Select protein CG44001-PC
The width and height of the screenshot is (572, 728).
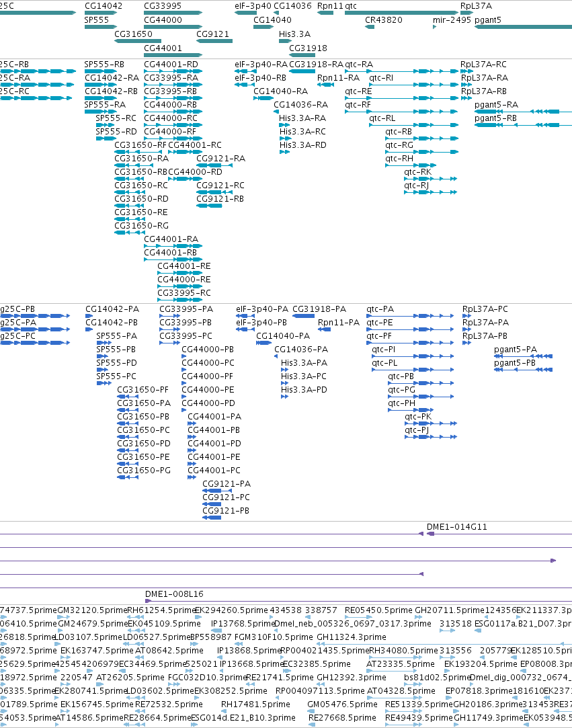click(x=214, y=471)
